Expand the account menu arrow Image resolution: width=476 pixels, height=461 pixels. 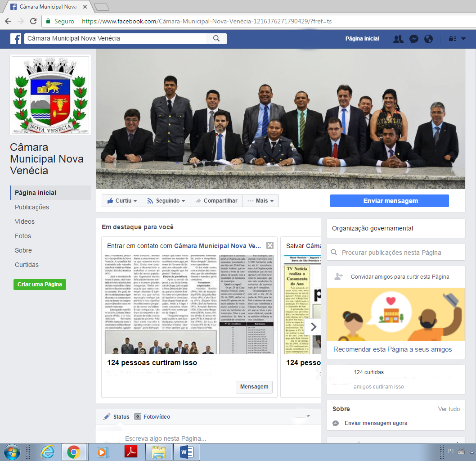pos(463,39)
